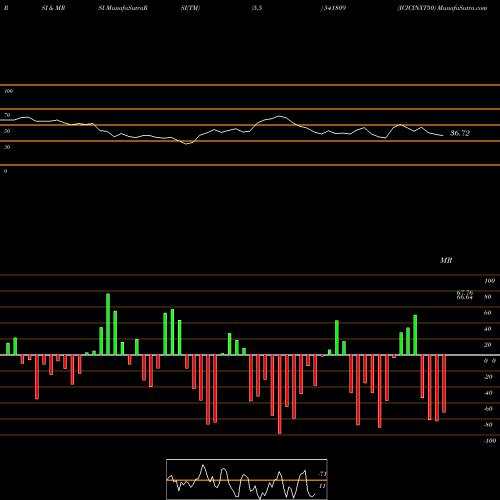Click the 36.72 RSI value label
The width and height of the screenshot is (500, 500).
click(x=460, y=133)
